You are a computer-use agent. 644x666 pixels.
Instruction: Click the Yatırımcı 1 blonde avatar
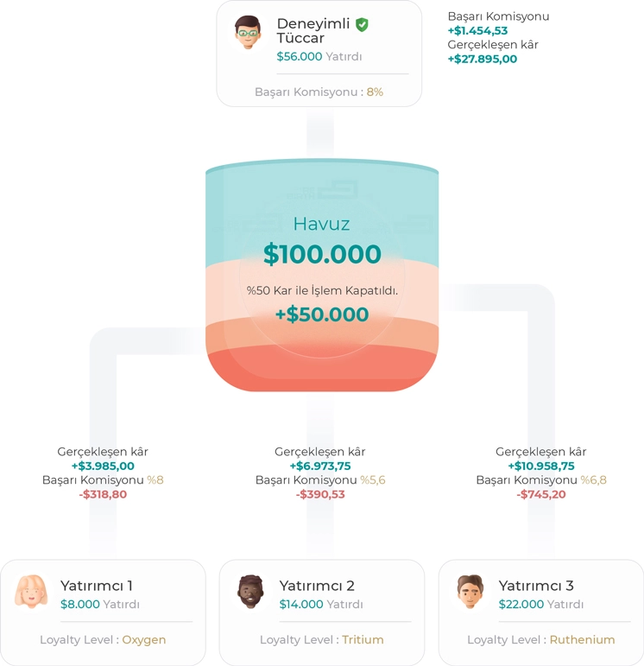click(31, 592)
